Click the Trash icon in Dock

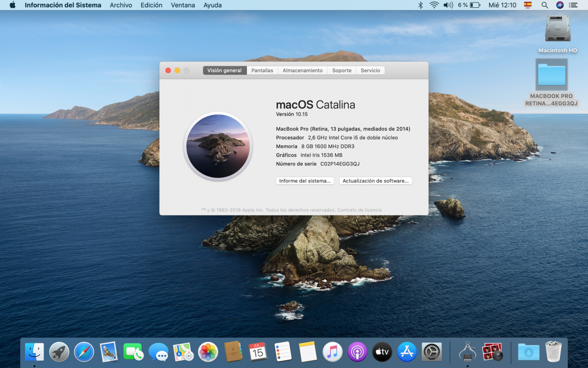tap(553, 352)
